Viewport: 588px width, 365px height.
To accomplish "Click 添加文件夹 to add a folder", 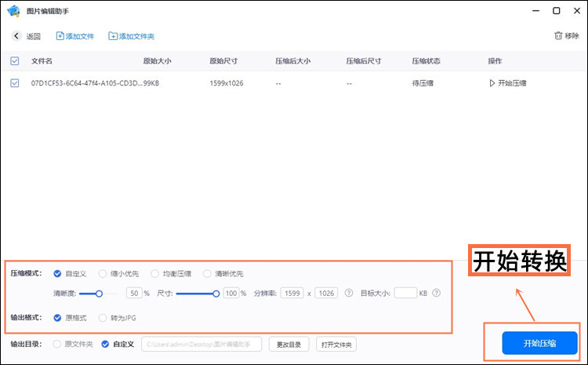I will [x=131, y=36].
